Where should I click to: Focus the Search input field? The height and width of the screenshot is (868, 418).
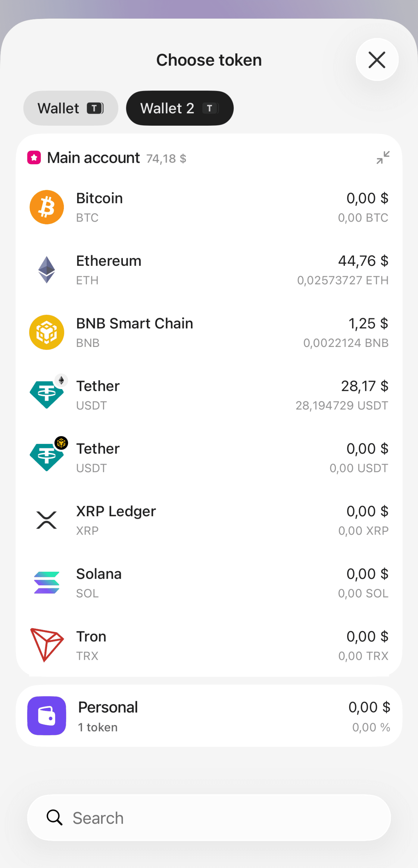point(209,818)
